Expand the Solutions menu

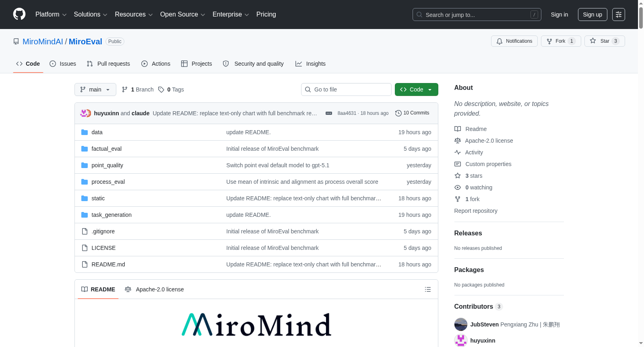91,15
